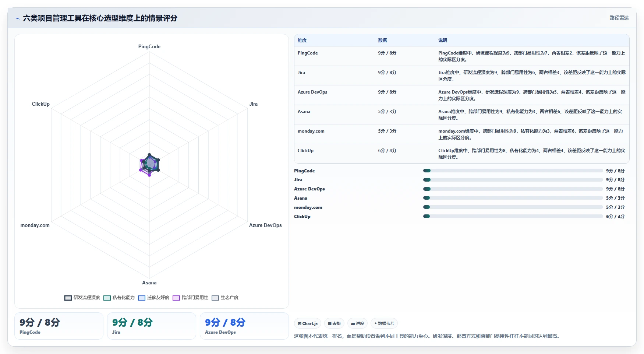This screenshot has width=644, height=354.
Task: Toggle the 跨部门易用性 legend item
Action: click(191, 298)
